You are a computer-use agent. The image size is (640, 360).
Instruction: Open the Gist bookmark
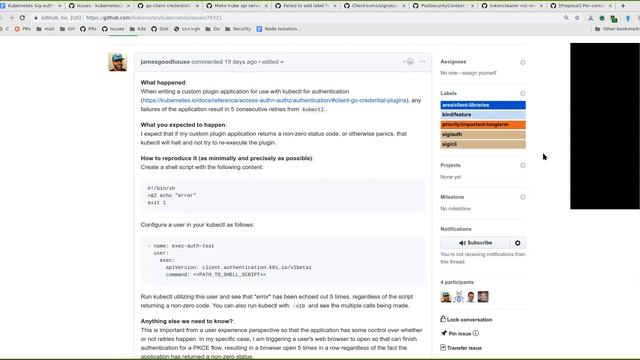click(160, 29)
